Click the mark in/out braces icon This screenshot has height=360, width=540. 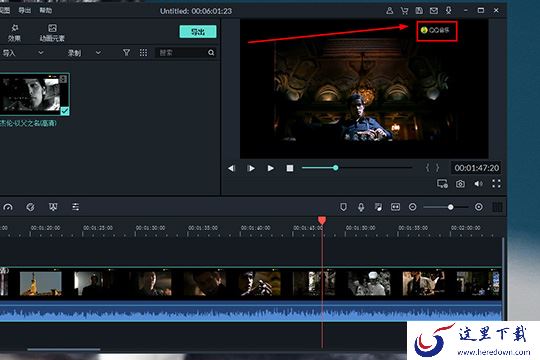(432, 168)
